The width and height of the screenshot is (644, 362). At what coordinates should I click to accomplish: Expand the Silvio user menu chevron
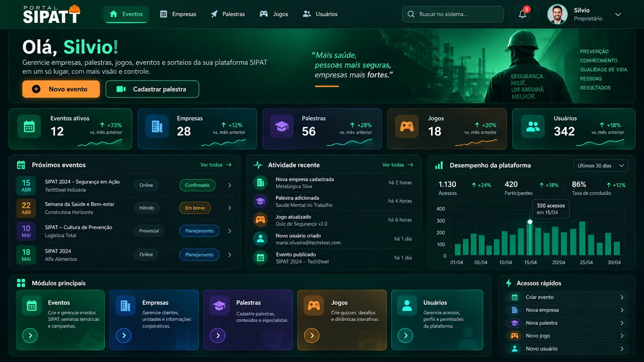coord(618,15)
